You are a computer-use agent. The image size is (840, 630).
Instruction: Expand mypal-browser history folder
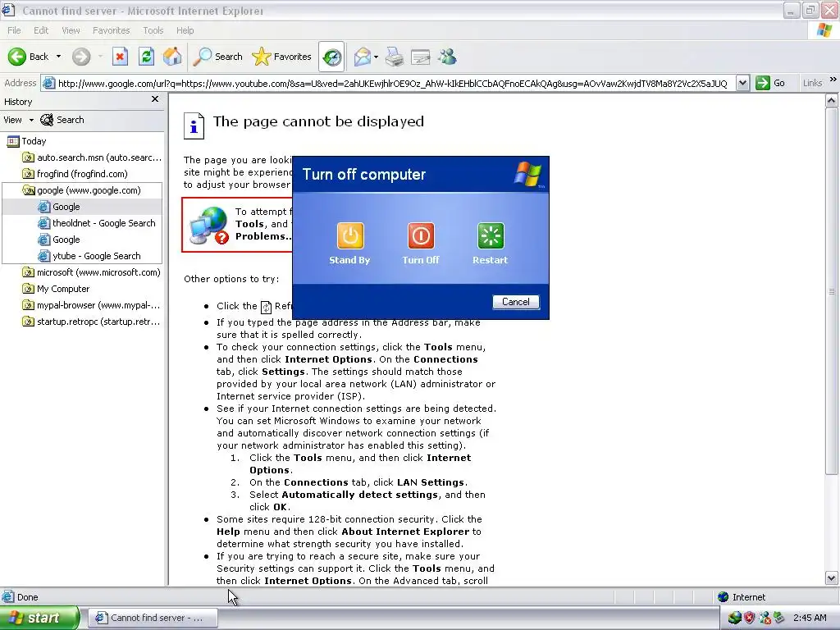click(91, 305)
